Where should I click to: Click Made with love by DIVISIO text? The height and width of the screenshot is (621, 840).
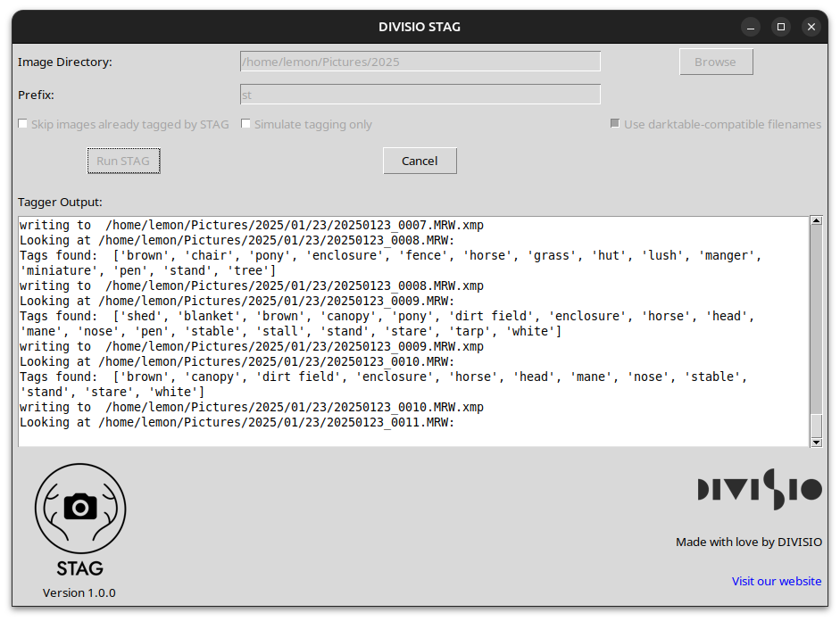pos(749,542)
